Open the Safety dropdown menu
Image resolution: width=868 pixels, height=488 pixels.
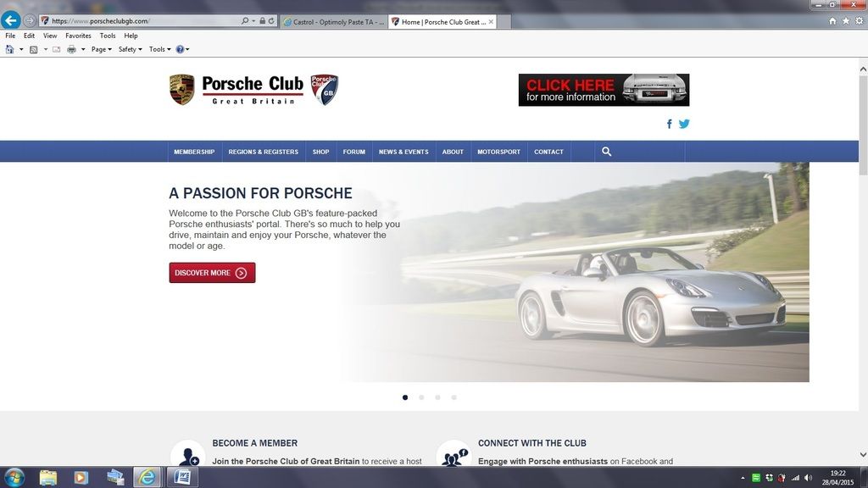(x=130, y=49)
